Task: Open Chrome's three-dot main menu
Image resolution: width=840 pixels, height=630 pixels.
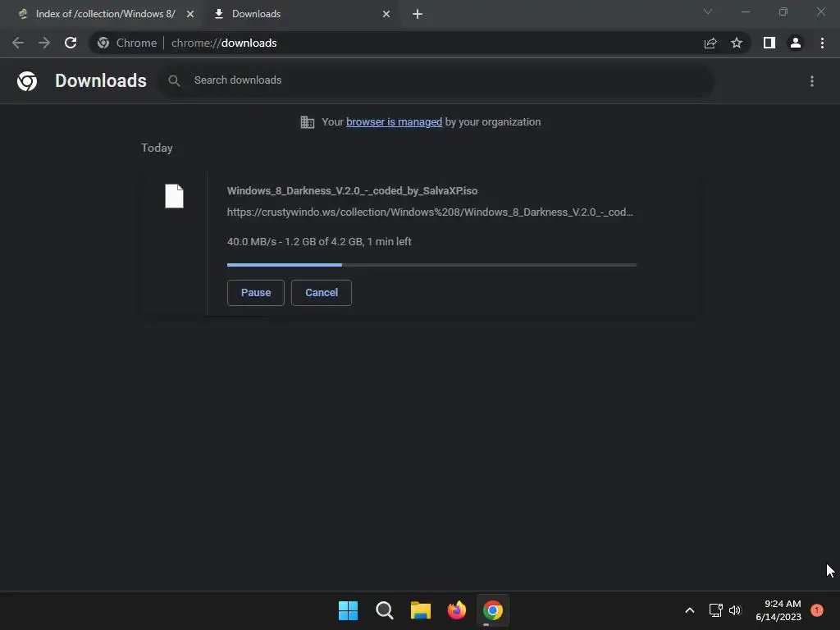Action: 822,43
